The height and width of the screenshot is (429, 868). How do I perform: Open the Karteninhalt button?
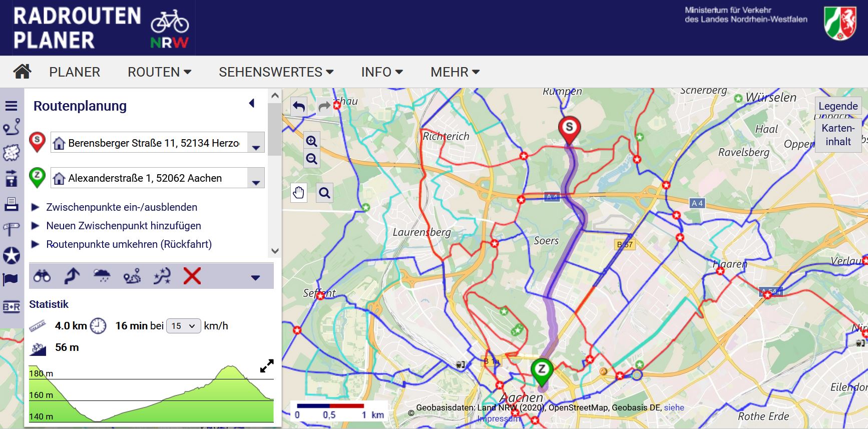[x=838, y=135]
